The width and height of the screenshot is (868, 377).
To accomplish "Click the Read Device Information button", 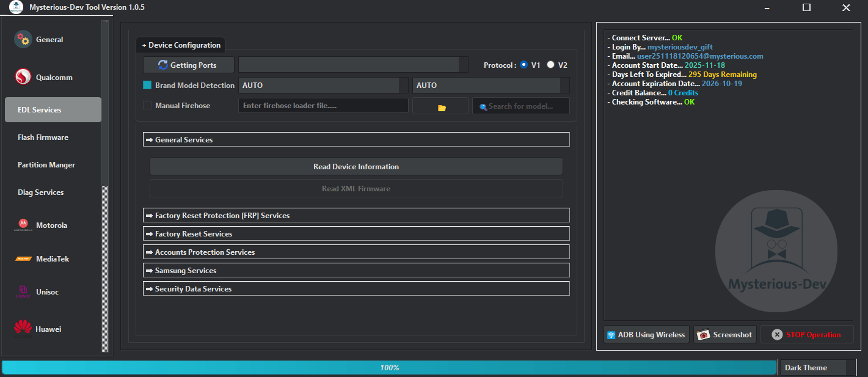I will click(356, 166).
